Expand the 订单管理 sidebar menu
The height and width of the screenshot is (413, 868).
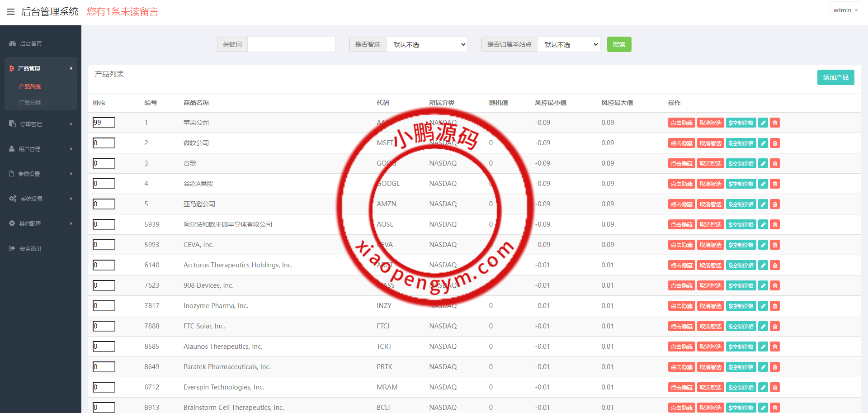coord(41,124)
